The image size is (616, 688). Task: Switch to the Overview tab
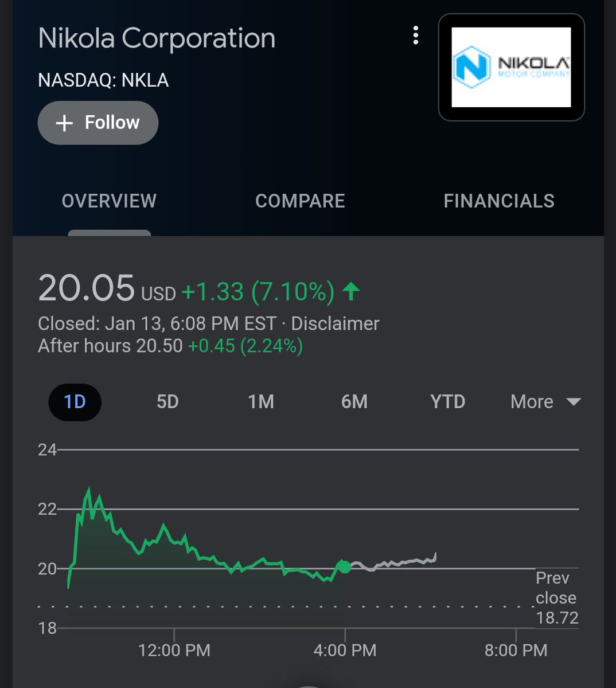pyautogui.click(x=109, y=201)
